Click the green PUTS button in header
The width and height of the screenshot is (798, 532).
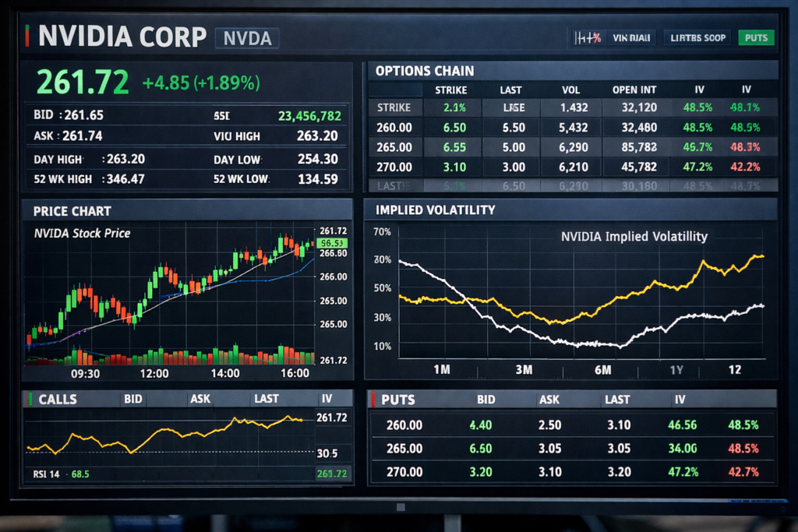click(755, 37)
